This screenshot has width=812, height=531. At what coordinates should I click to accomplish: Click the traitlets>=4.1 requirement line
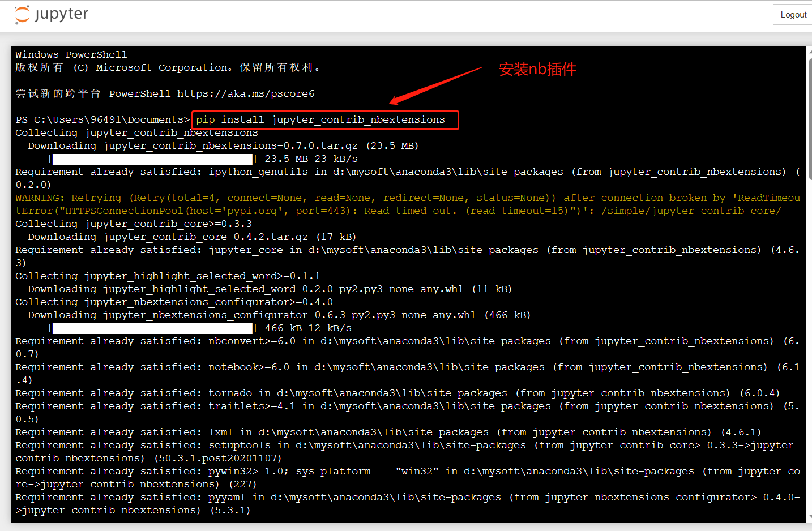click(x=408, y=412)
